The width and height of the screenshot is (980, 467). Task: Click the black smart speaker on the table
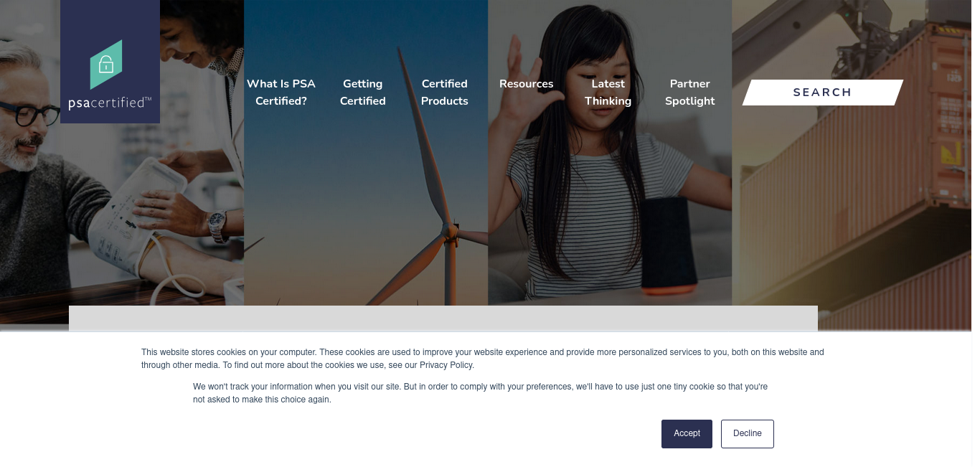(669, 244)
